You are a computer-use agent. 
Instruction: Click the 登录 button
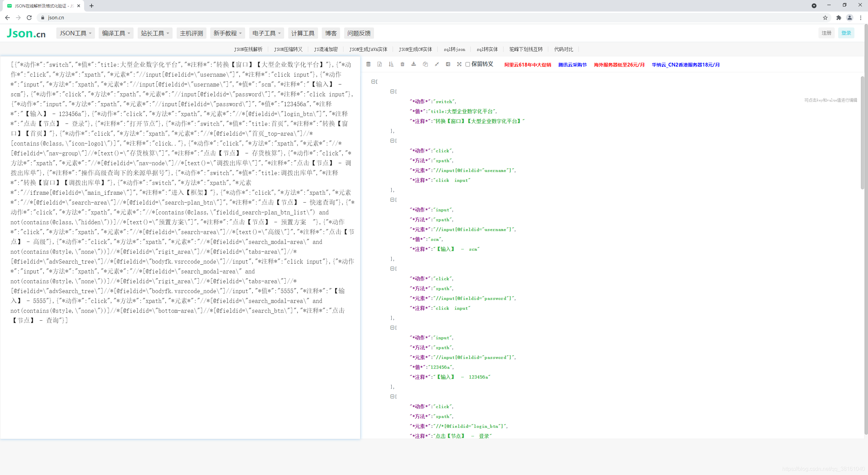pos(846,33)
